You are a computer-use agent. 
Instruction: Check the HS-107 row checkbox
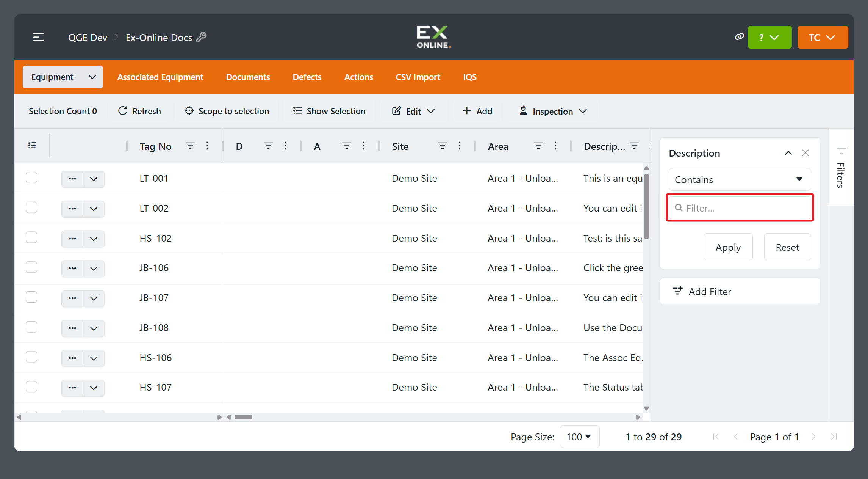click(x=31, y=386)
